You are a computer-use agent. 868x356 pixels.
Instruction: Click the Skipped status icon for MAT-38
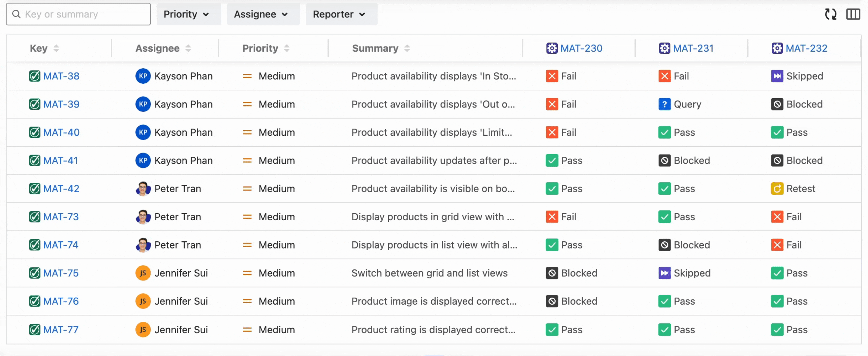[777, 76]
